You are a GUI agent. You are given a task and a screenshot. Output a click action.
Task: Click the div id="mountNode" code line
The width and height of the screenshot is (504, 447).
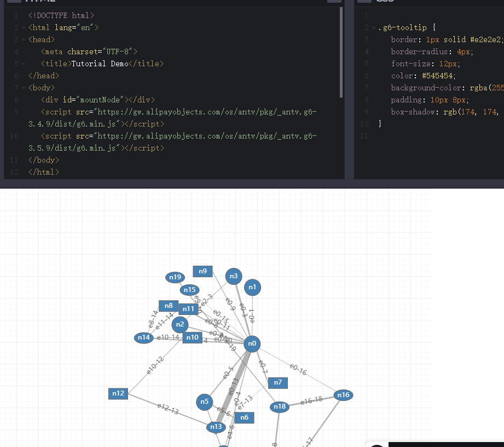(98, 100)
